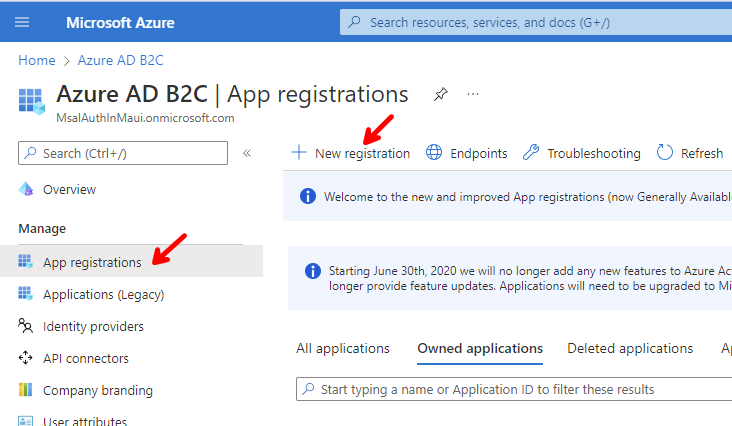
Task: Click the Company branding bars icon
Action: click(25, 390)
